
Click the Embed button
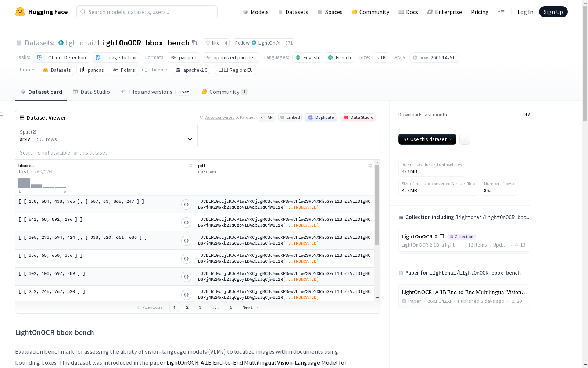pyautogui.click(x=290, y=117)
